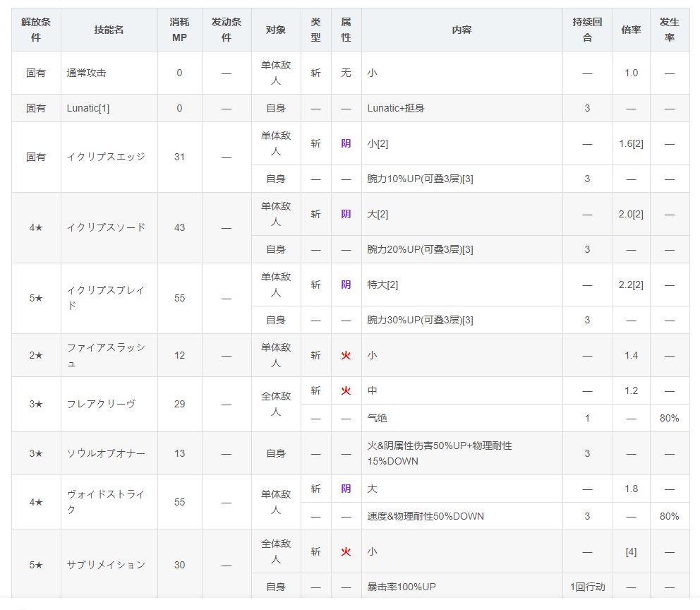This screenshot has width=700, height=610.
Task: Click the purple 阴 attribute for イクリプスエッジ
Action: [346, 143]
